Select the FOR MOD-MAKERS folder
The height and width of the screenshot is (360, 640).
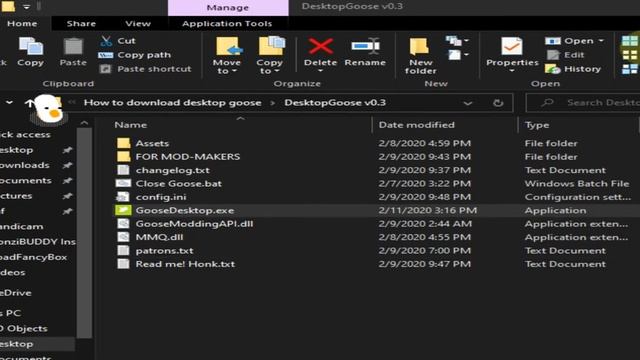tap(188, 157)
